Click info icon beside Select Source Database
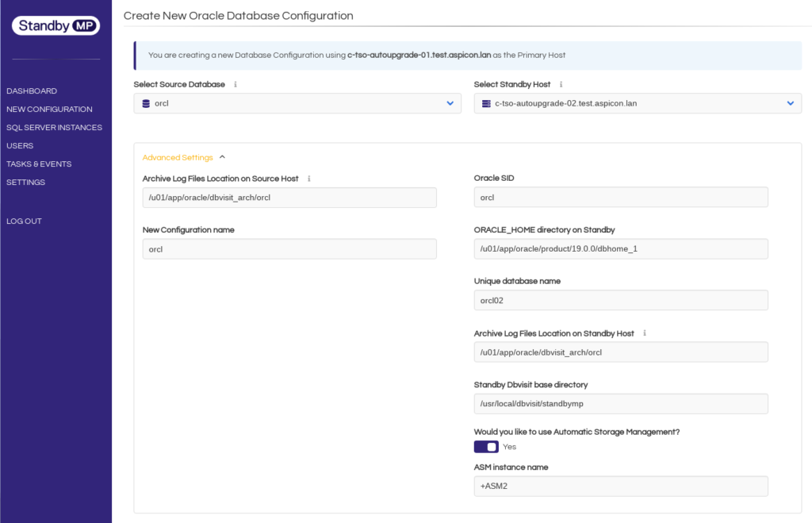Image resolution: width=812 pixels, height=523 pixels. pyautogui.click(x=235, y=84)
